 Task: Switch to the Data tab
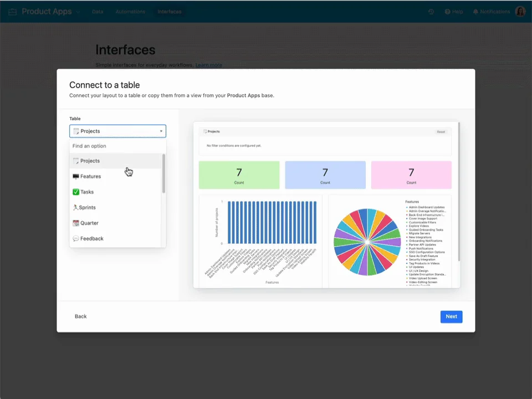(98, 12)
